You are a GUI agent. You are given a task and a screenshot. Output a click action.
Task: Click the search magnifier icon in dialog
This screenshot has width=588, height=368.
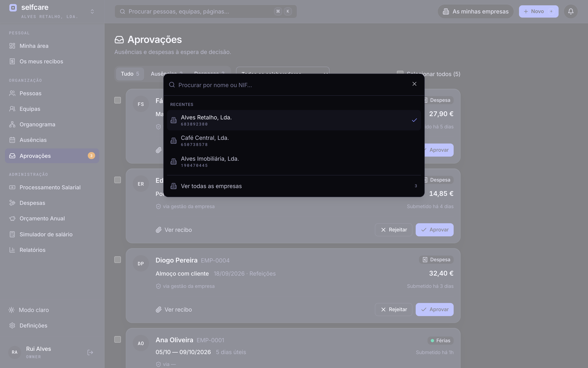point(172,85)
